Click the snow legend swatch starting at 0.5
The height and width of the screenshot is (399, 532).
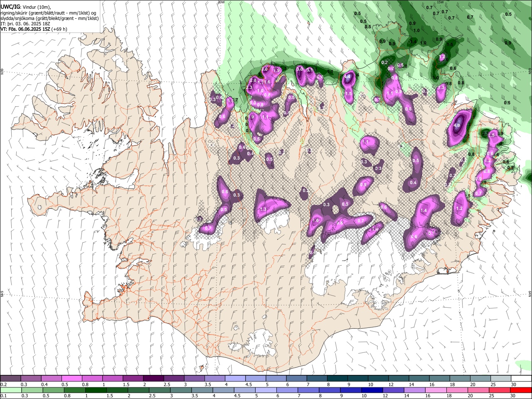point(71,378)
